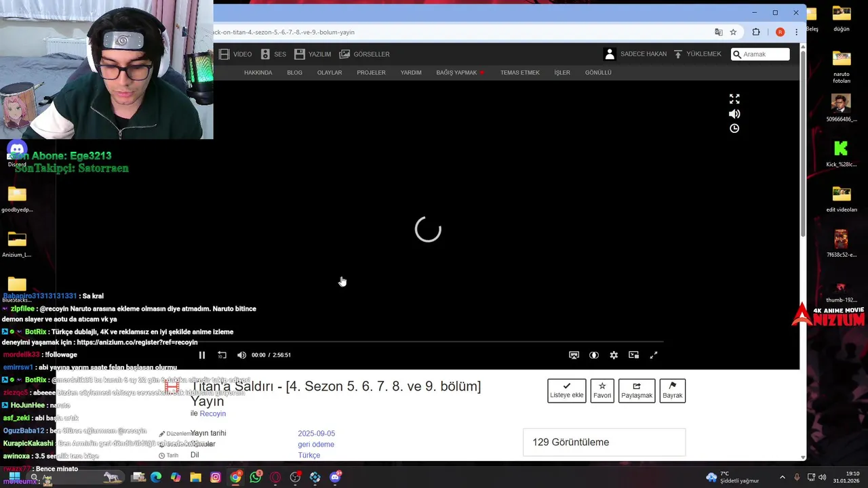Click the Türkçe language link
The height and width of the screenshot is (488, 868).
point(309,455)
